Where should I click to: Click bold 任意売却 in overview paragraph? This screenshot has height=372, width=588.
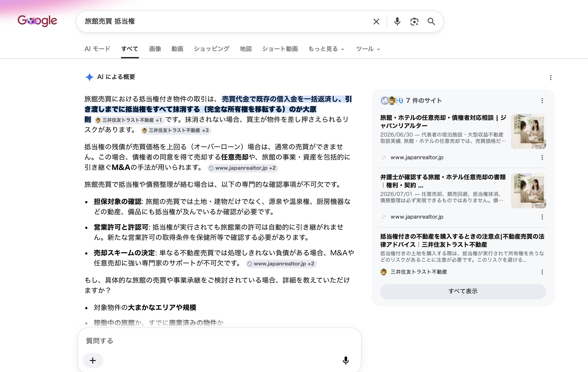tap(235, 157)
